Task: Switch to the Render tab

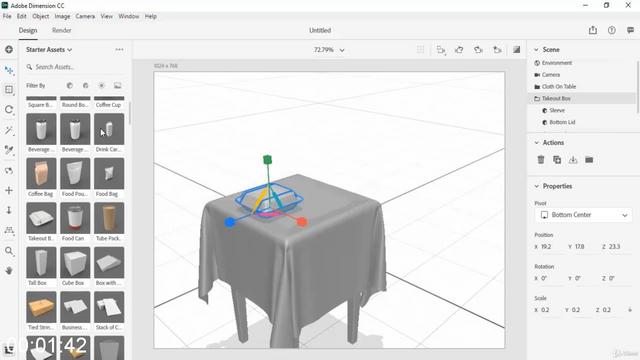Action: 62,30
